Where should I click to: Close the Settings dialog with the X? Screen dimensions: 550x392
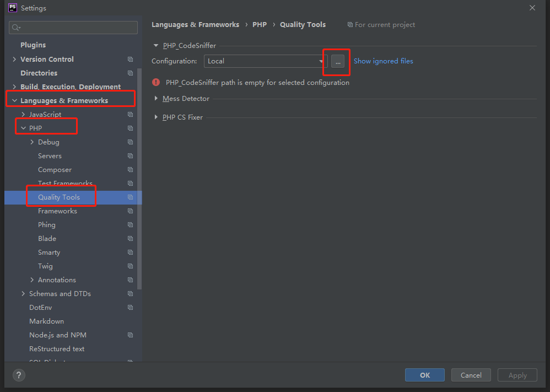pyautogui.click(x=532, y=8)
